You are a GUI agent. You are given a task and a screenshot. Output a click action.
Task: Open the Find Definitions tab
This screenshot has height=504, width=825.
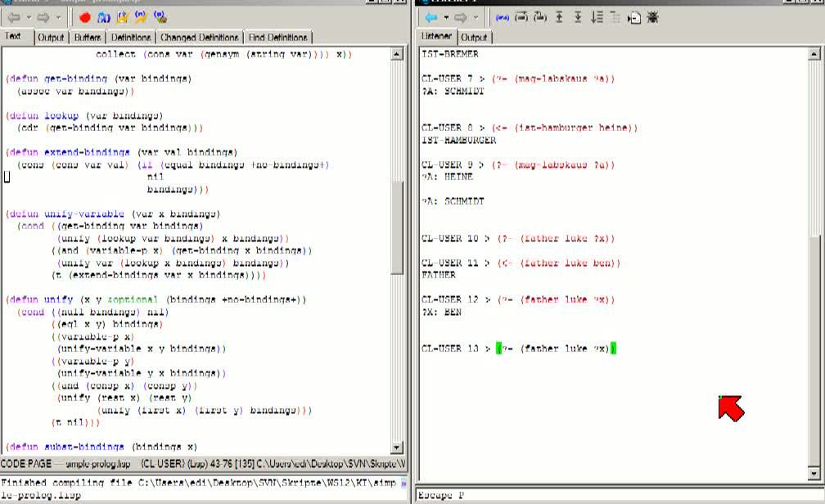[x=277, y=38]
